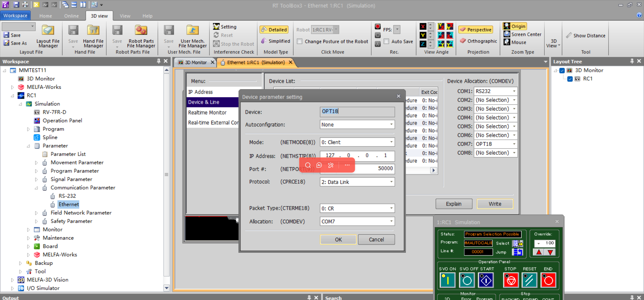The width and height of the screenshot is (644, 300).
Task: Select RS-232 under Communication Parameter
Action: pos(67,196)
